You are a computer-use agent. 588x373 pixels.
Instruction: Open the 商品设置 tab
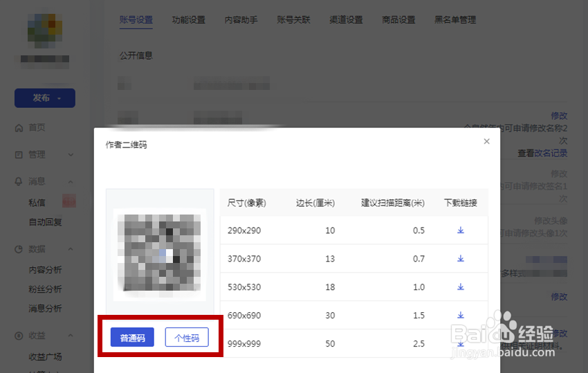pos(398,20)
